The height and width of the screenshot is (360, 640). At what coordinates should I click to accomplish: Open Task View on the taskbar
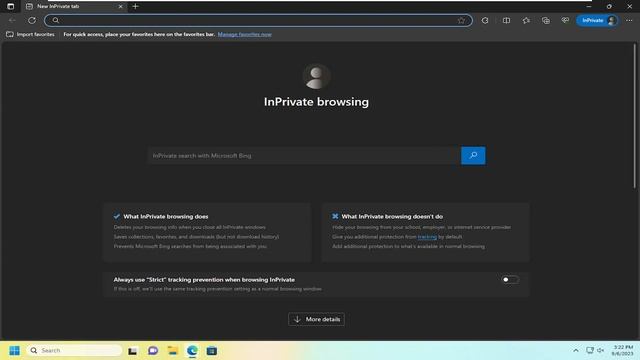(132, 351)
